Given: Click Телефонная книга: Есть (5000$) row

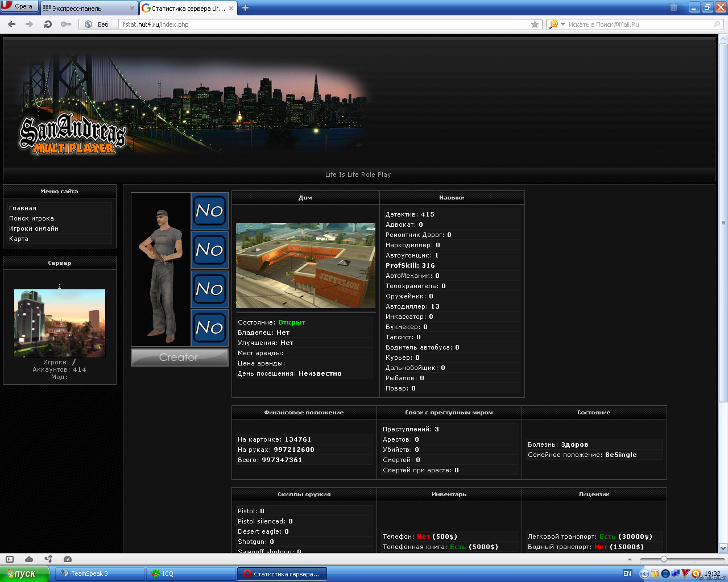Looking at the screenshot, I should click(x=449, y=547).
